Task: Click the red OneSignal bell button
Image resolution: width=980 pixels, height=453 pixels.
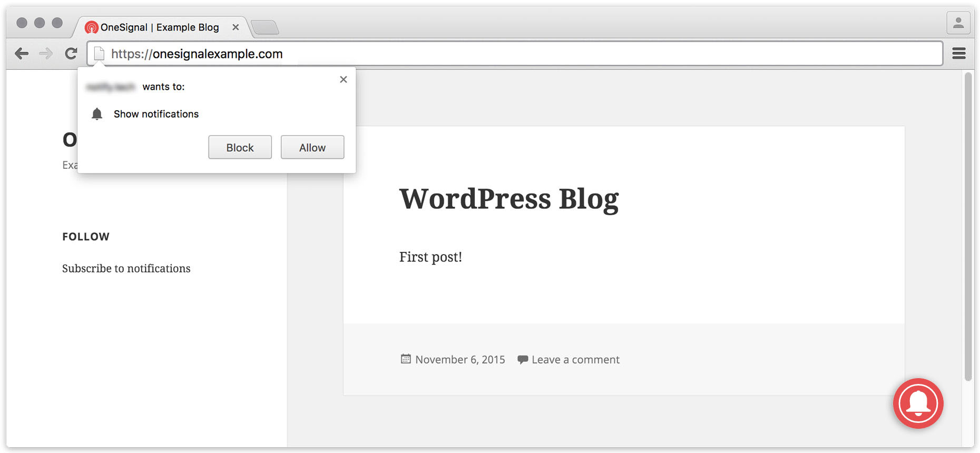Action: pos(918,403)
